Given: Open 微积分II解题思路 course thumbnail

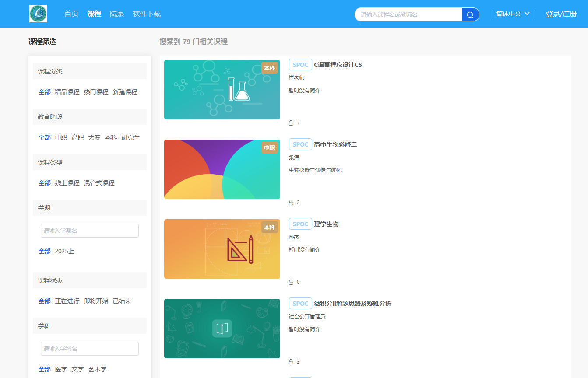Looking at the screenshot, I should (x=222, y=329).
